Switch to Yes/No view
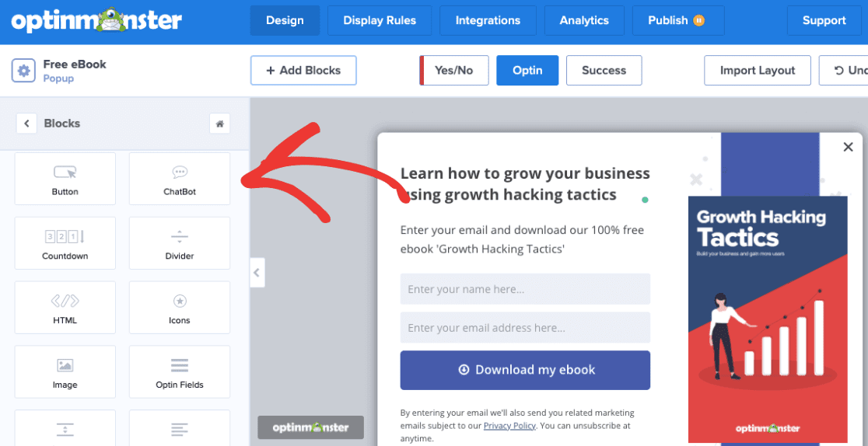 click(x=454, y=70)
